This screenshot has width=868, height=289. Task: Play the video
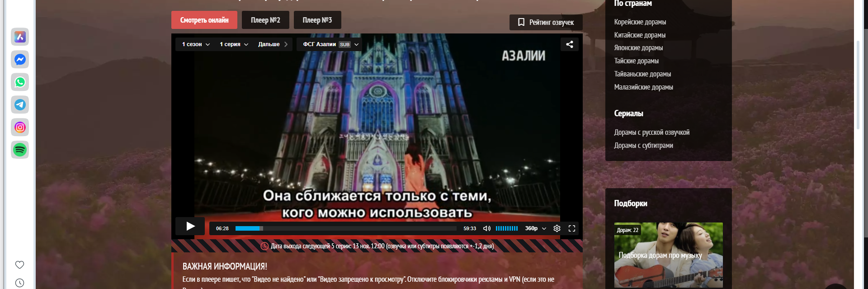pyautogui.click(x=190, y=226)
